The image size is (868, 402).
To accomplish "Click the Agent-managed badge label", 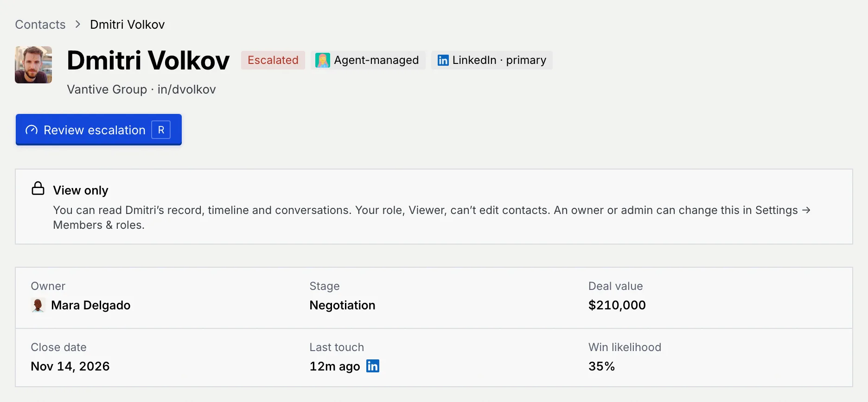I will pos(377,60).
